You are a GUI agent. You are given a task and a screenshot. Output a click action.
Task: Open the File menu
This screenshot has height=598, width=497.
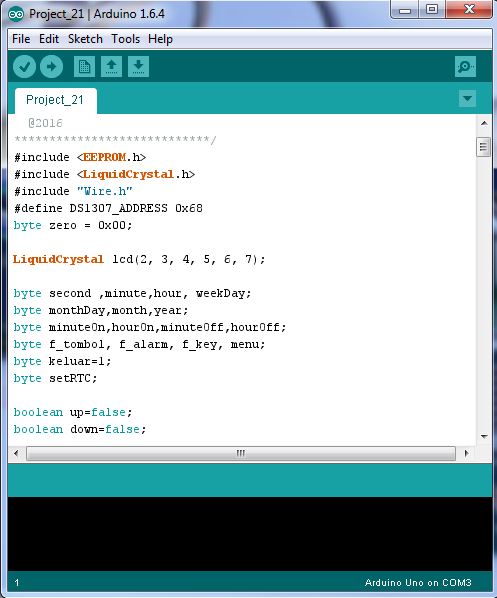pos(21,39)
